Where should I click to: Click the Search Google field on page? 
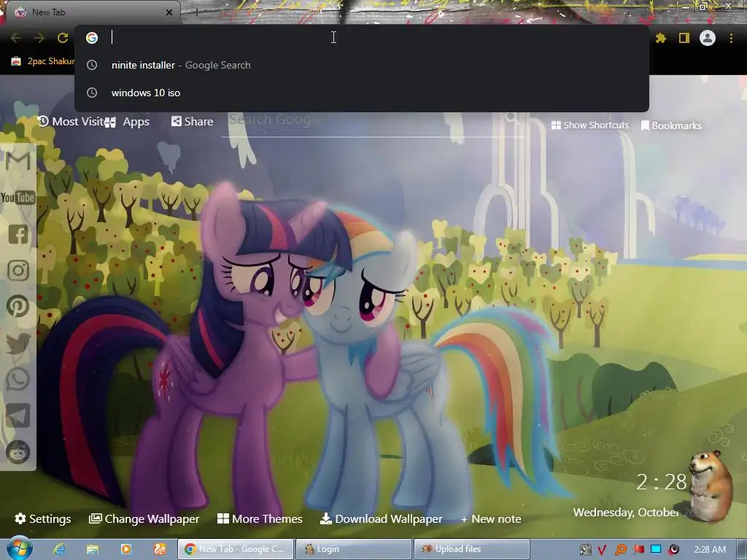coord(371,120)
